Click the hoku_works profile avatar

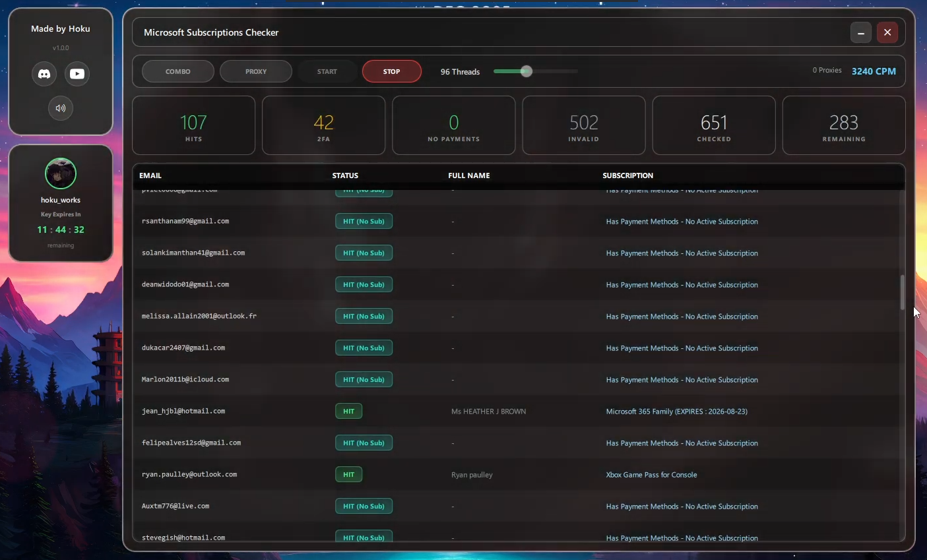[60, 173]
